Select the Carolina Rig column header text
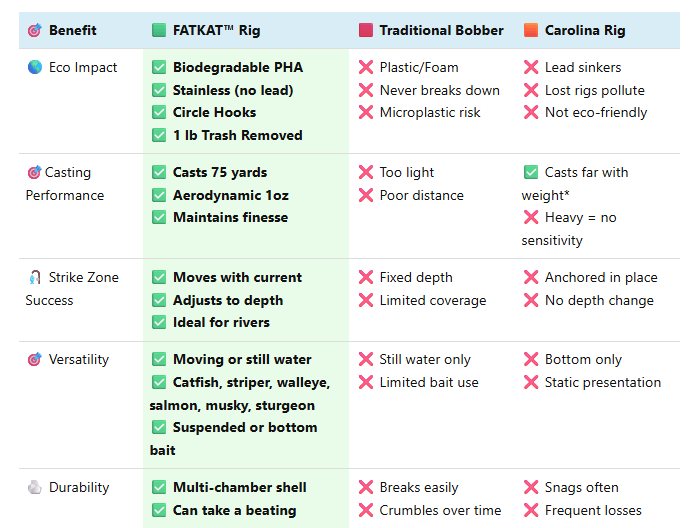The image size is (692, 528). click(585, 30)
